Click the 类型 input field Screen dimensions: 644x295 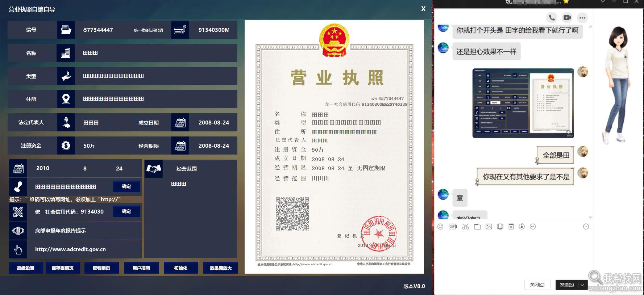(156, 76)
